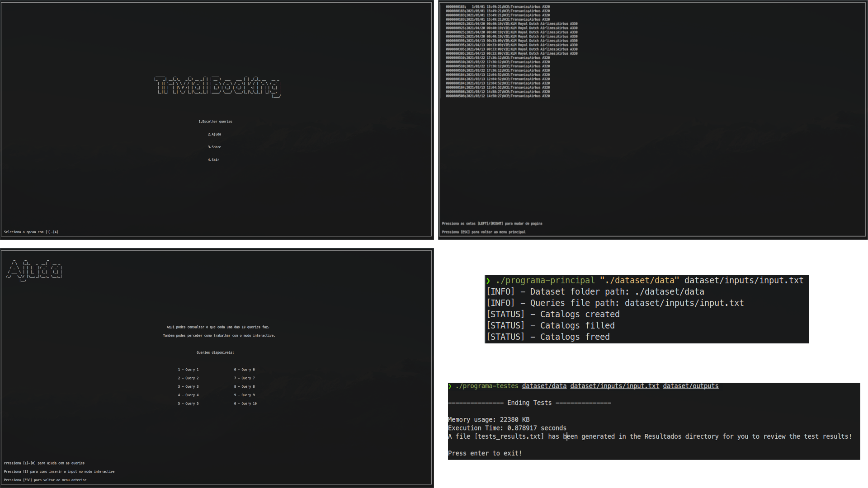
Task: Click the TrivialBooking ASCII art logo
Action: point(217,86)
